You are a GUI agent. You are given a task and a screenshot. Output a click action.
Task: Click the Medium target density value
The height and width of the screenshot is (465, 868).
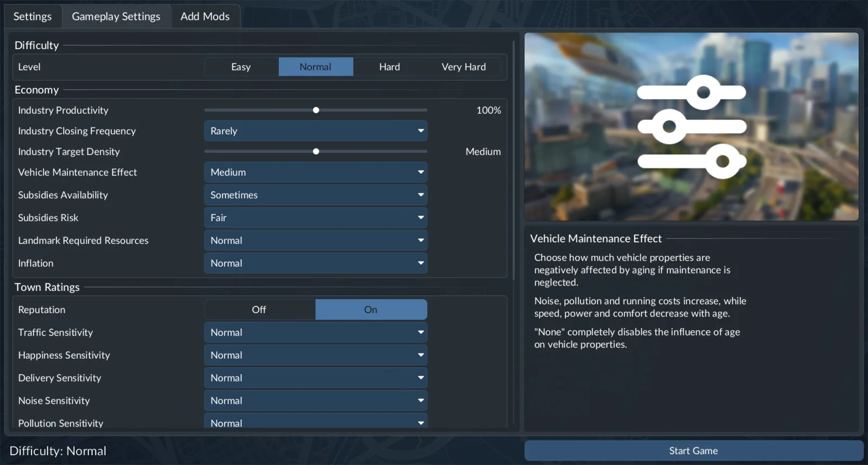pyautogui.click(x=483, y=151)
